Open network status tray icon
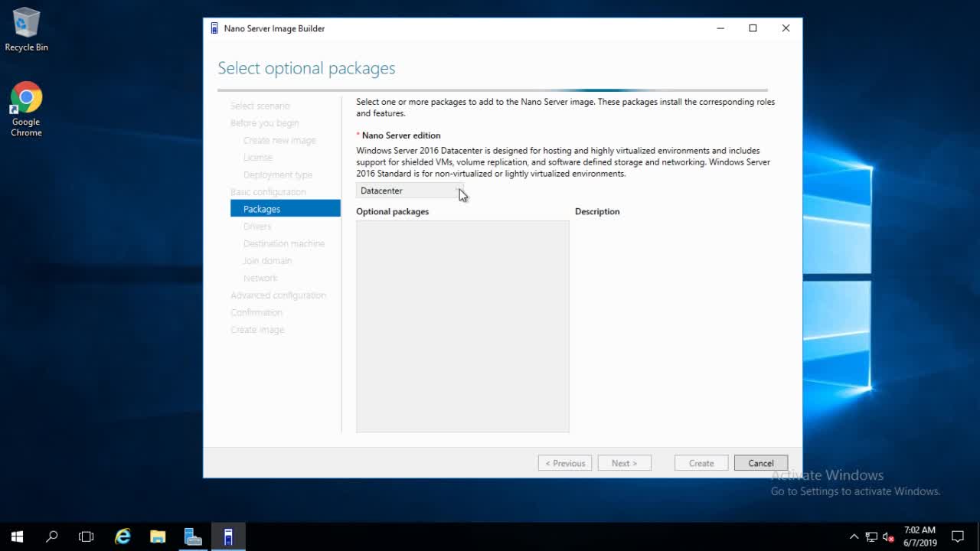Image resolution: width=980 pixels, height=551 pixels. click(x=871, y=536)
